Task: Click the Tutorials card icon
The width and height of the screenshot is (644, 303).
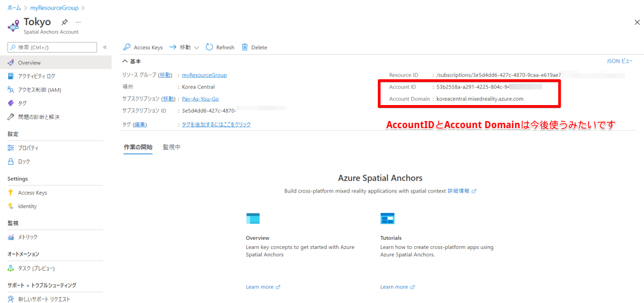Action: 387,218
